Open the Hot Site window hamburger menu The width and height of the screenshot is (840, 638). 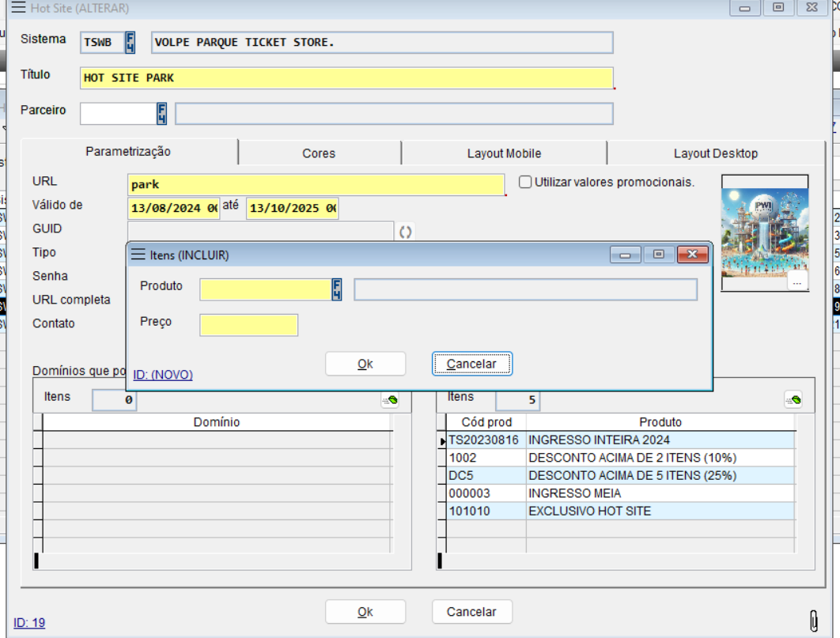[18, 8]
